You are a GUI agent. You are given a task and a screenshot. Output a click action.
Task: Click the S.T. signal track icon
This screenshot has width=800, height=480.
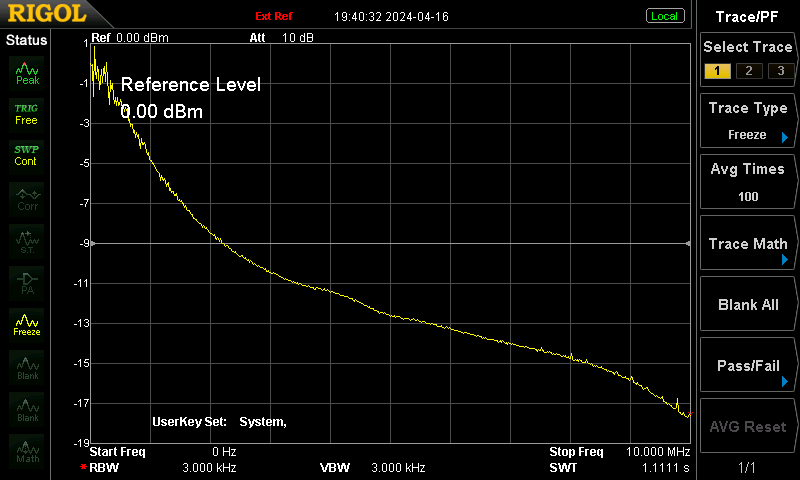pyautogui.click(x=27, y=241)
